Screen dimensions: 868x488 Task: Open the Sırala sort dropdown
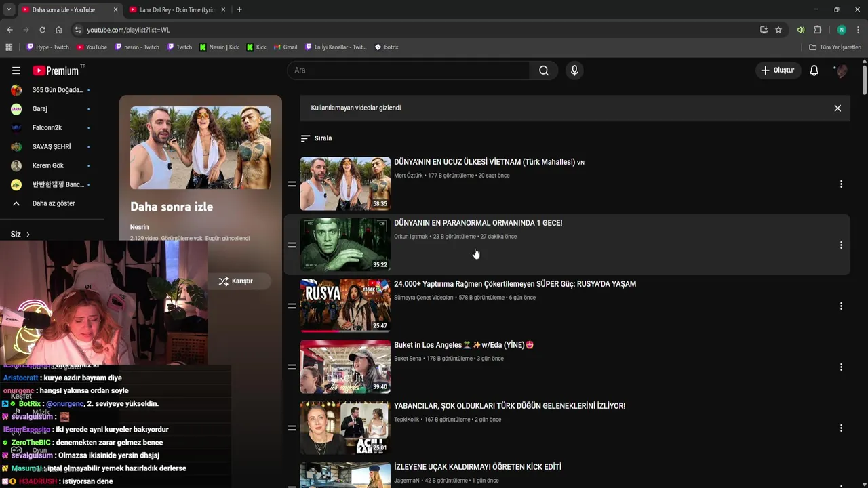(x=317, y=138)
